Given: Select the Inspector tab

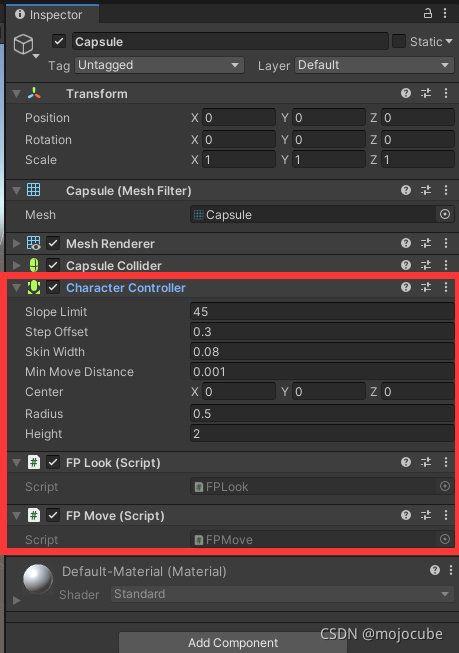Looking at the screenshot, I should (x=52, y=15).
